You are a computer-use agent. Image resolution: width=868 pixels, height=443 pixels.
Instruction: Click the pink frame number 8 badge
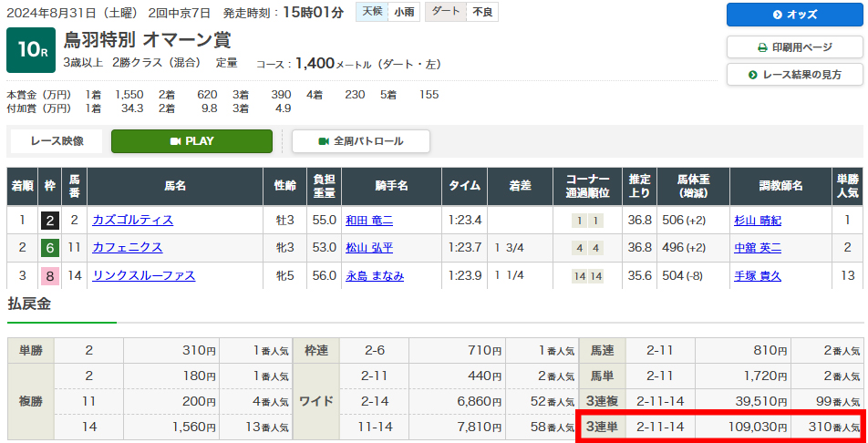[50, 276]
